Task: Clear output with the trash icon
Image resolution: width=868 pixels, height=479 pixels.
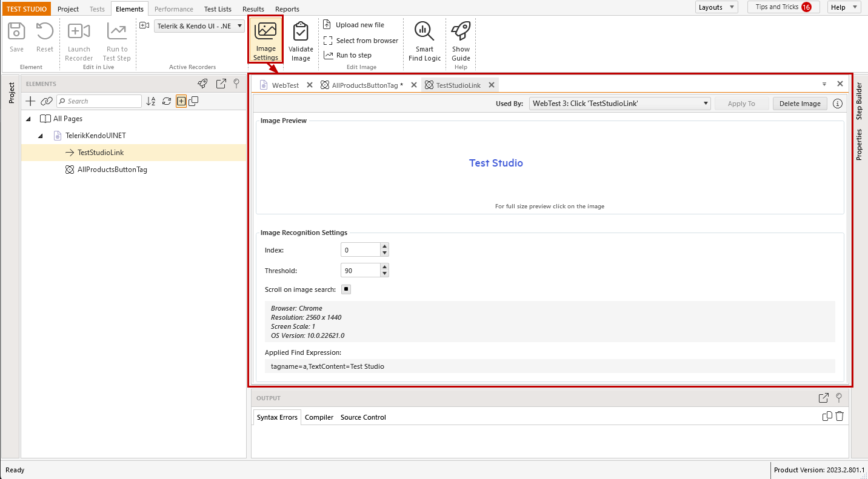Action: pos(840,416)
